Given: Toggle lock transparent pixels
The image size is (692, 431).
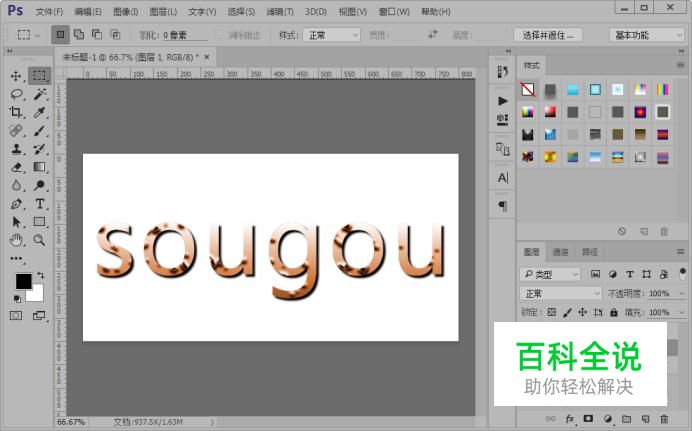Looking at the screenshot, I should click(552, 312).
